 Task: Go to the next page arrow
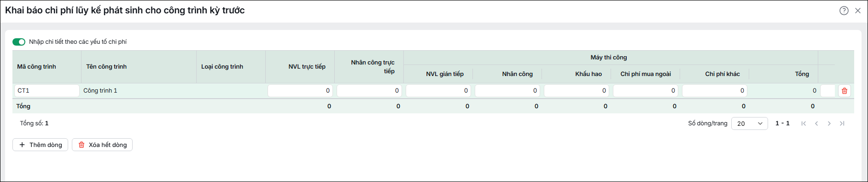click(829, 123)
